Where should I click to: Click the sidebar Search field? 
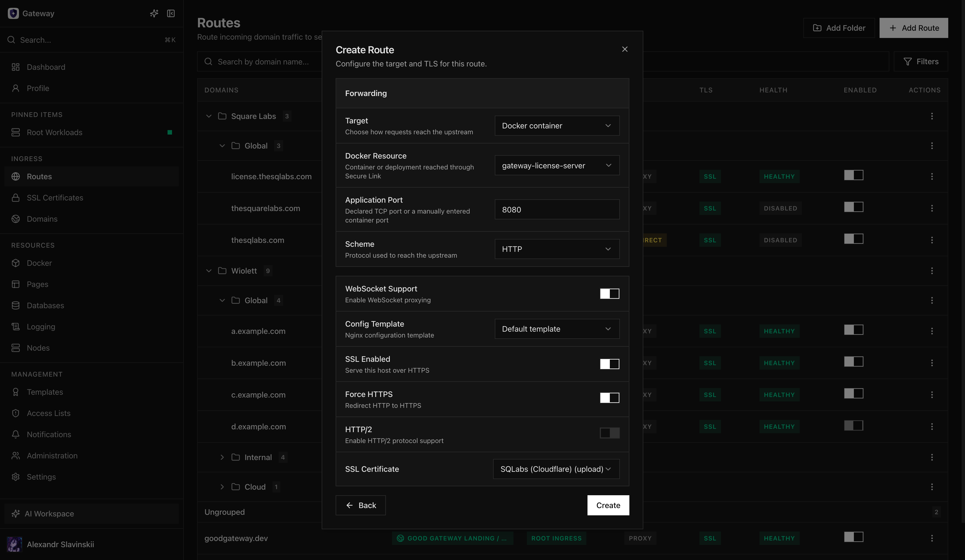pyautogui.click(x=92, y=40)
